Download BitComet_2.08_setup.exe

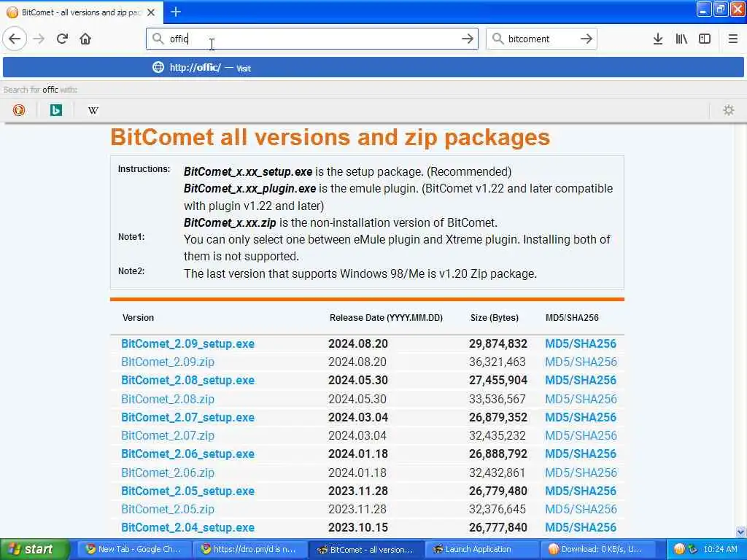[x=187, y=381]
